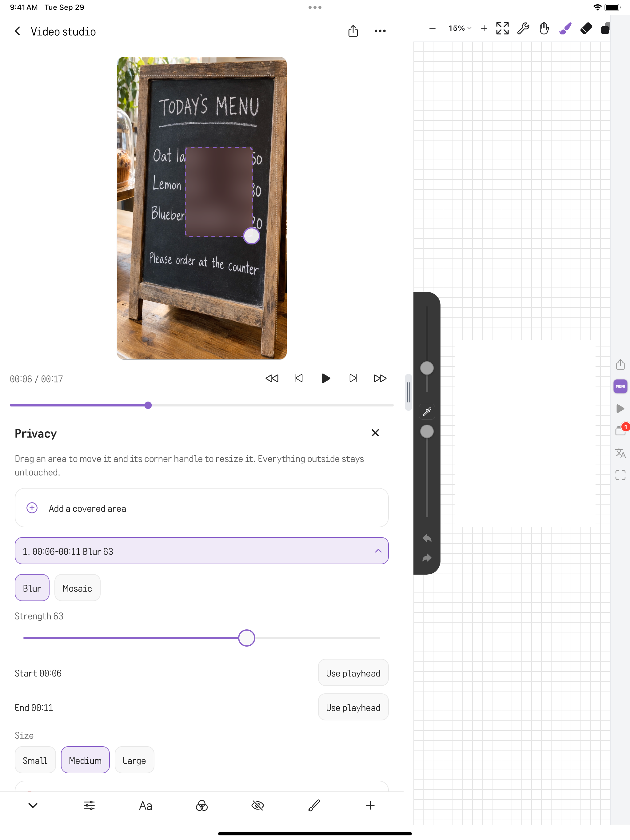630x840 pixels.
Task: Click the Start 00:06 label
Action: 38,673
